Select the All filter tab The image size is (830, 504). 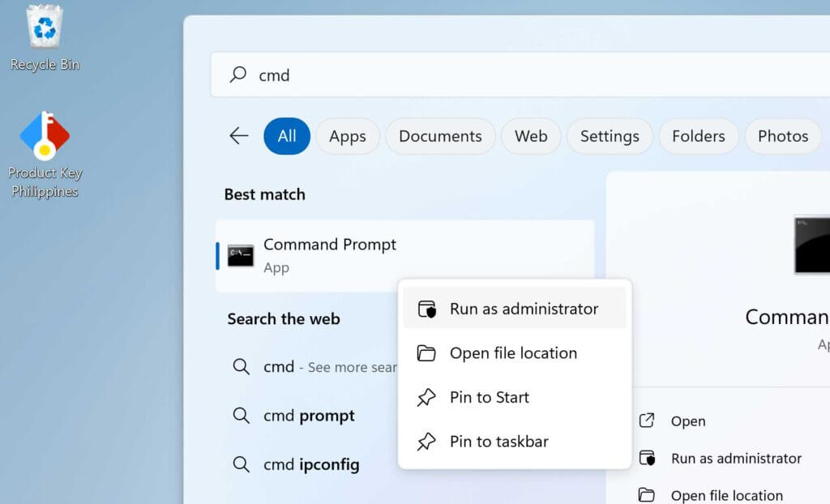point(287,136)
